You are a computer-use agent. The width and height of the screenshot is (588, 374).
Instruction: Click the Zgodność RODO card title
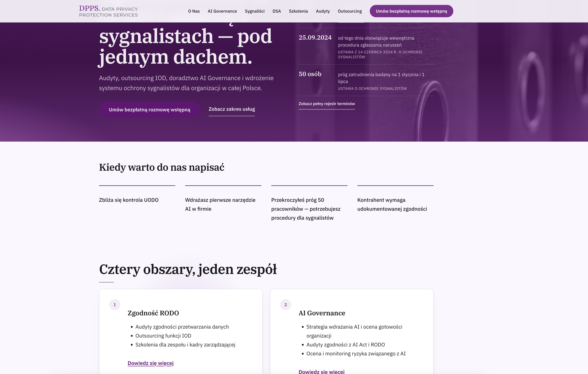(153, 313)
